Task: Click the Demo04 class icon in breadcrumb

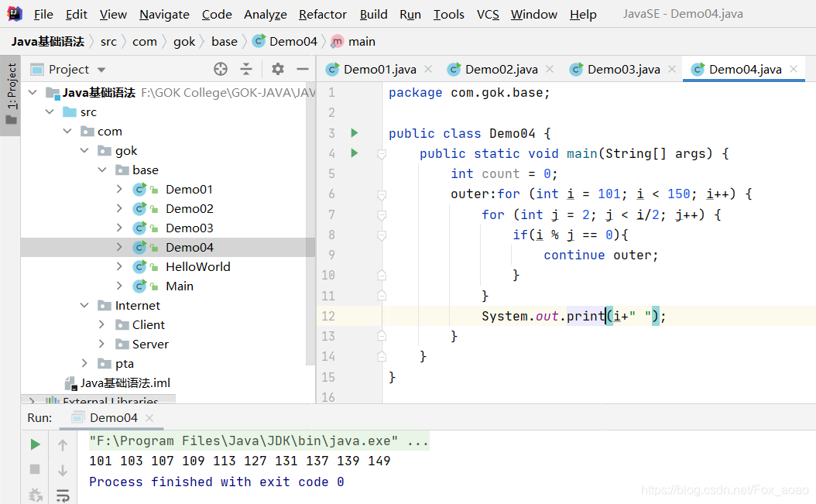Action: [259, 41]
